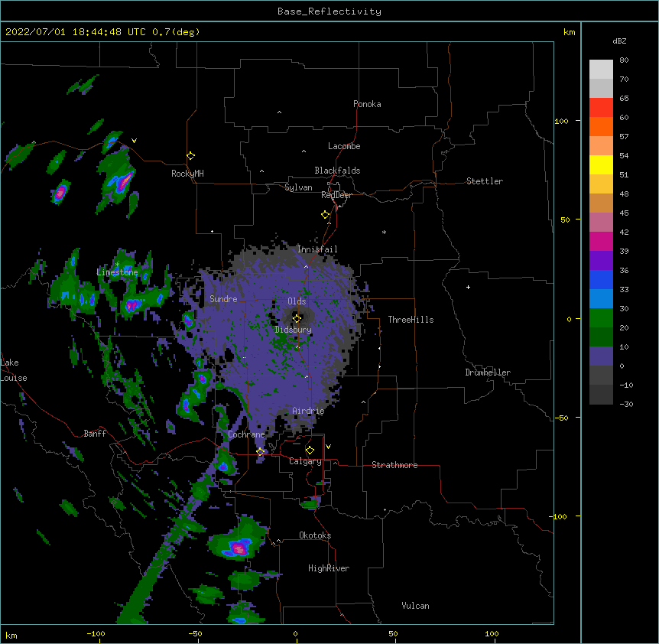The image size is (659, 644).
Task: Click the white plus marker west of Drumheller
Action: 468,287
